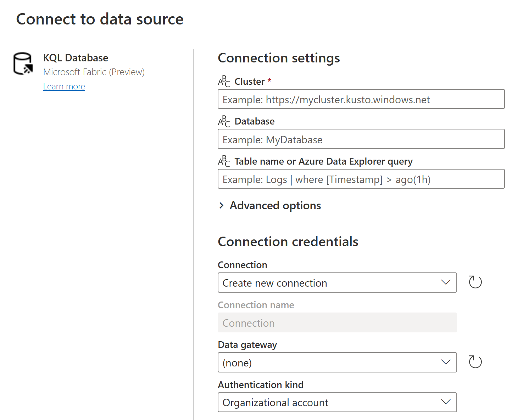
Task: Click the ABC text icon beside Database
Action: [224, 121]
